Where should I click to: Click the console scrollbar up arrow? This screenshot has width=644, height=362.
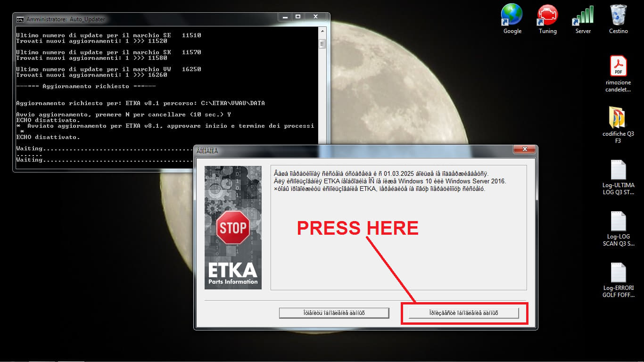(x=322, y=32)
